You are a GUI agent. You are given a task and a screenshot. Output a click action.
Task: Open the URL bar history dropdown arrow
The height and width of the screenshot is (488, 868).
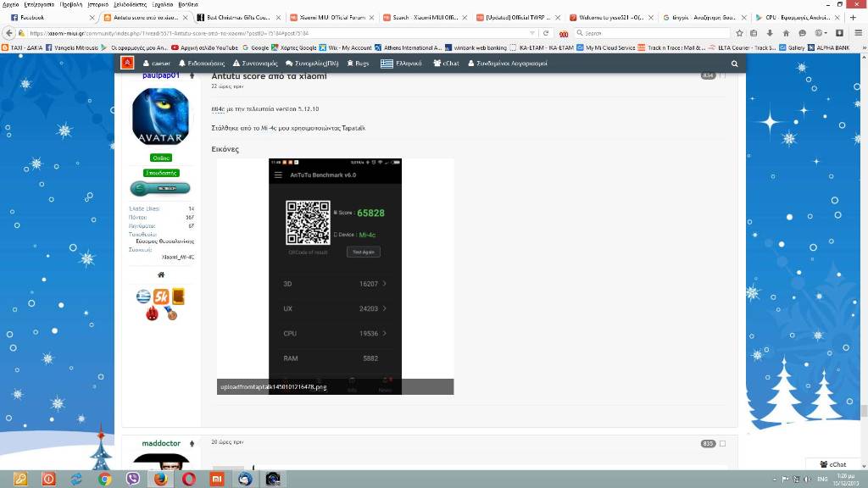click(x=532, y=33)
